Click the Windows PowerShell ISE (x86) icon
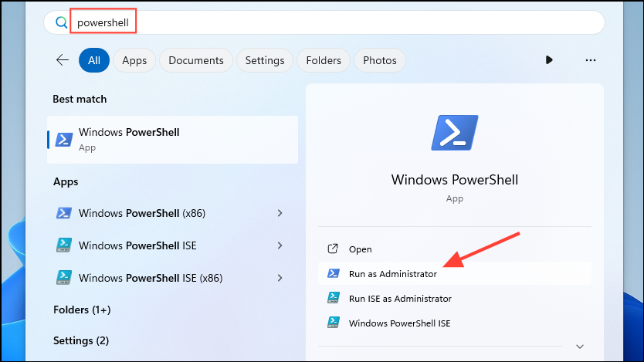Viewport: 644px width, 362px height. (x=63, y=277)
